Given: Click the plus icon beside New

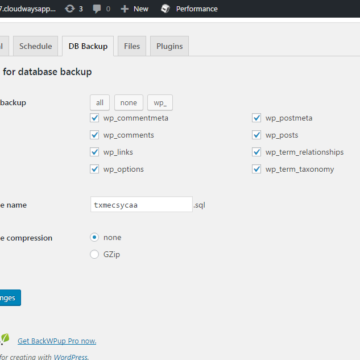Looking at the screenshot, I should pyautogui.click(x=125, y=9).
